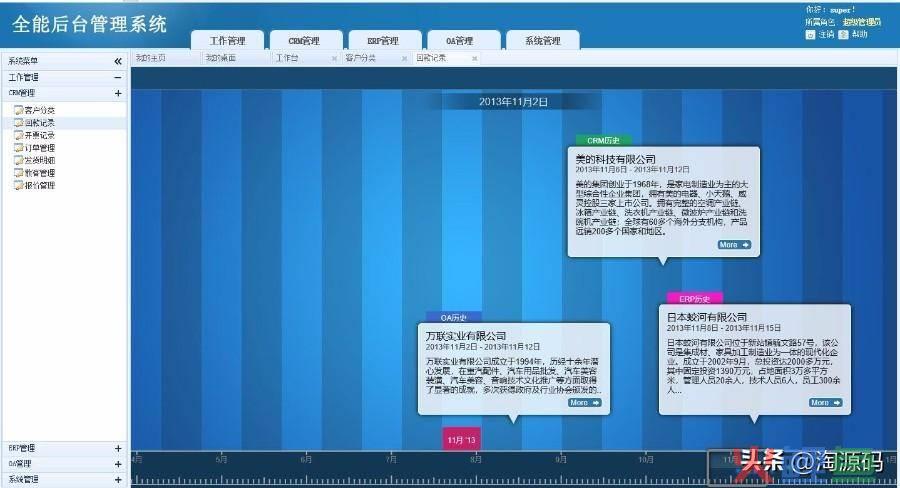900x488 pixels.
Task: Click the 帮助 help icon
Action: [x=843, y=35]
